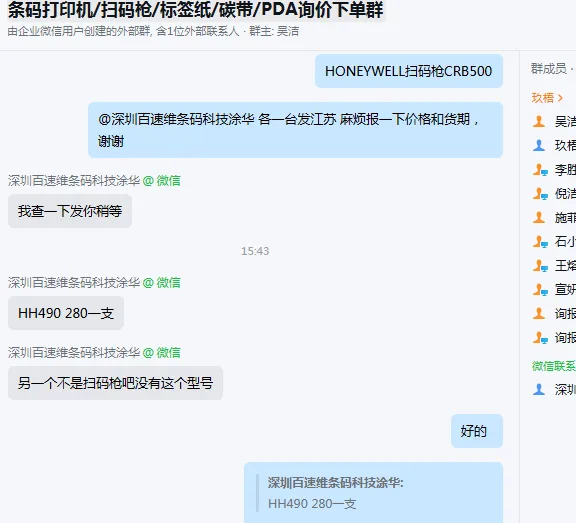The height and width of the screenshot is (523, 576).
Task: Select member name 石小 in the list
Action: coord(565,242)
